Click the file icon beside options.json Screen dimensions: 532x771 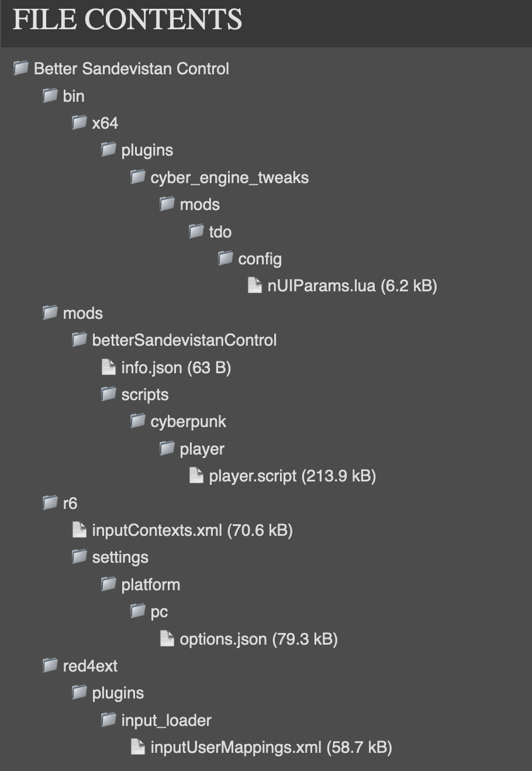coord(167,638)
